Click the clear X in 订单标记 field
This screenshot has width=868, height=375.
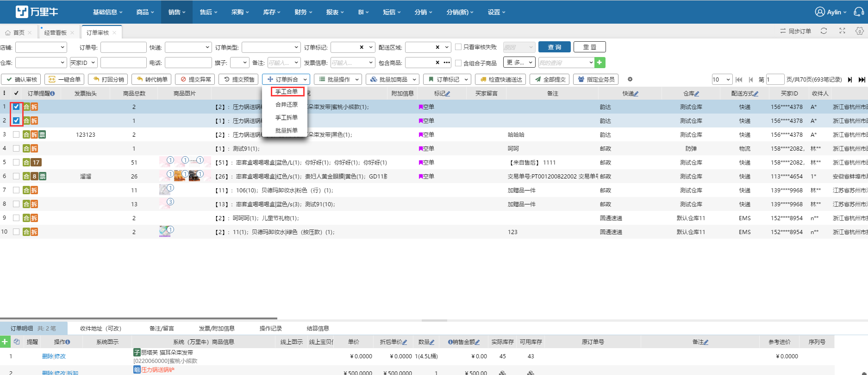(362, 47)
